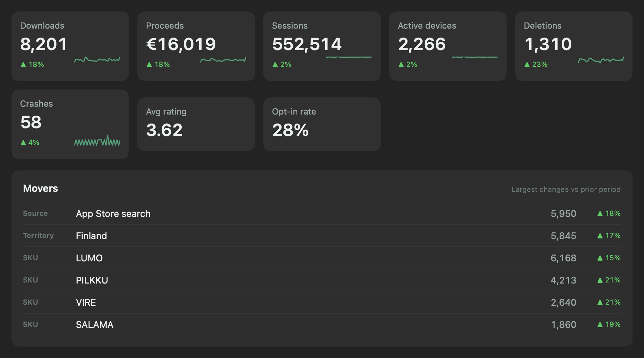Screen dimensions: 644x358
Task: Click the 21% change for VIRE
Action: (609, 302)
